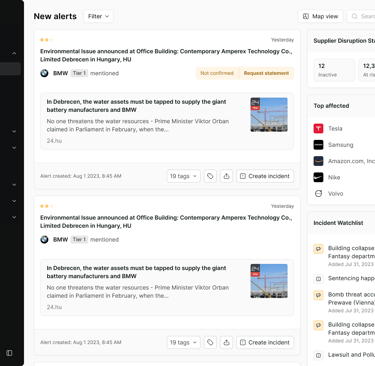Click BMW logo in second alert
The image size is (375, 366).
(44, 239)
